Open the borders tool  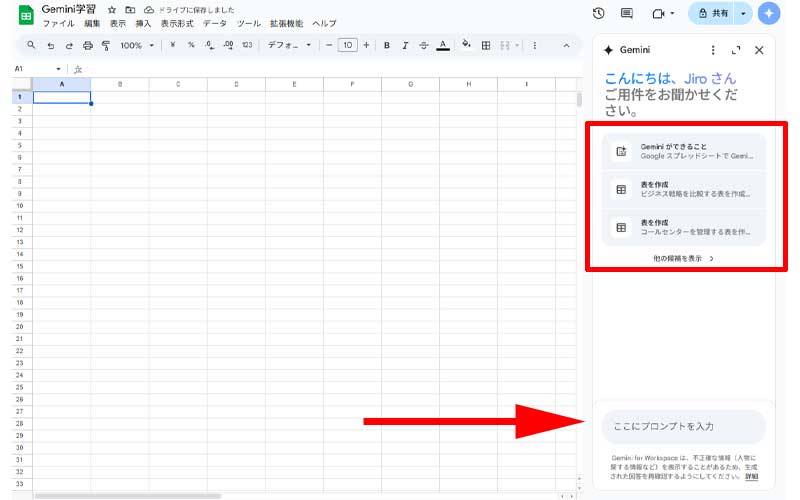486,45
